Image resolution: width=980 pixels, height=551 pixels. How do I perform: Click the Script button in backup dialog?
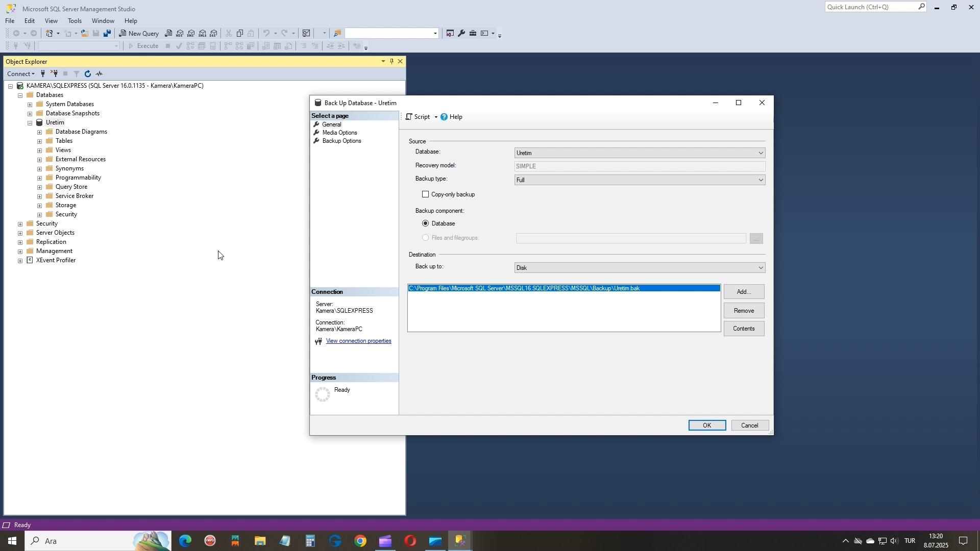[x=418, y=117]
